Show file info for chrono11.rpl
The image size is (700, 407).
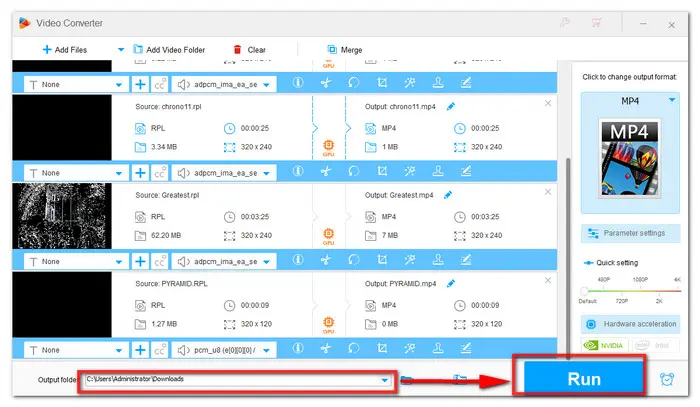click(296, 172)
